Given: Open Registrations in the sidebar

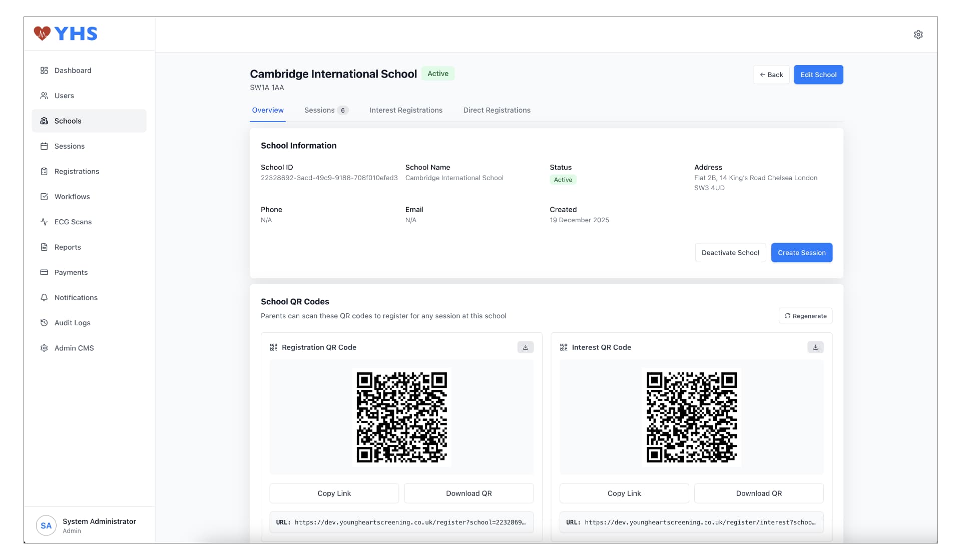Looking at the screenshot, I should [89, 172].
